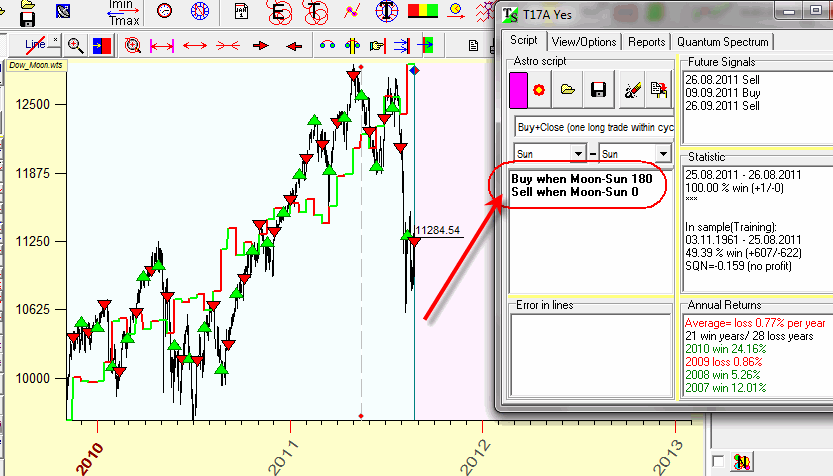Click the Imin/Tmax button in toolbar

pyautogui.click(x=121, y=13)
